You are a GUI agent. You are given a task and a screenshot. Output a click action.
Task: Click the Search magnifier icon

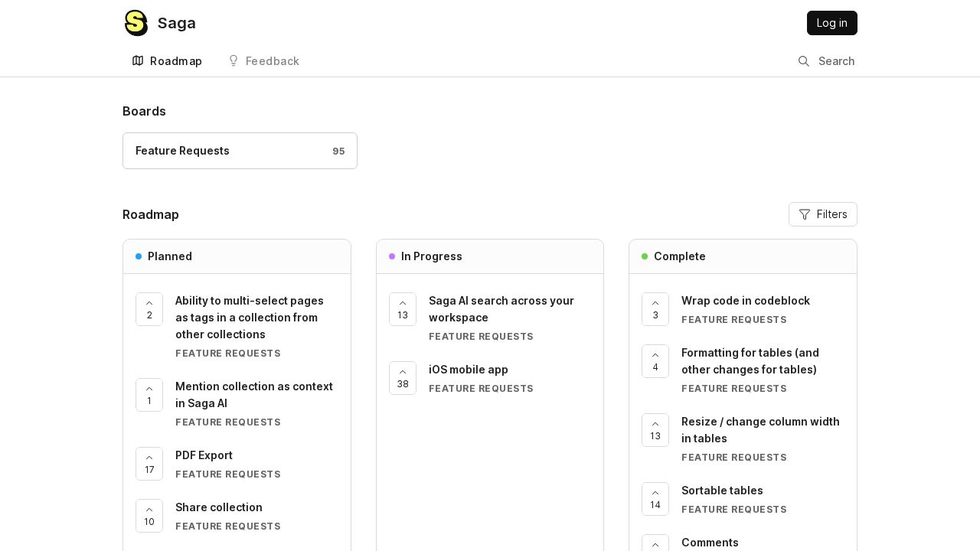click(x=804, y=61)
